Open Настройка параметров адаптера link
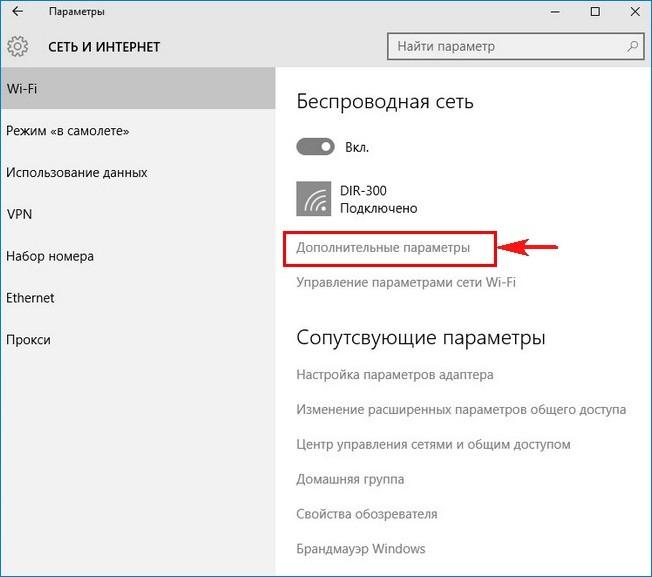652x577 pixels. 395,375
